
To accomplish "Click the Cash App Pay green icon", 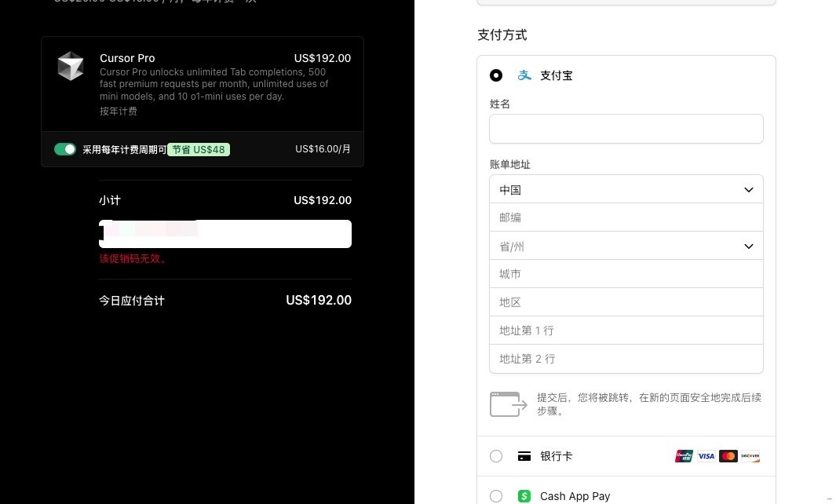I will coord(524,496).
